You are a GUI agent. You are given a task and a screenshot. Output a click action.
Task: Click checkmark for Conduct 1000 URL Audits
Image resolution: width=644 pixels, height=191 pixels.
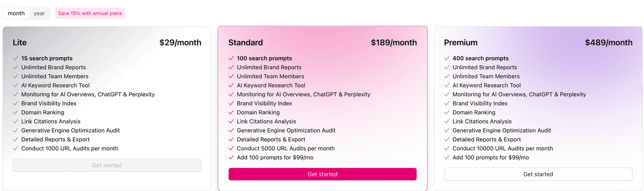pos(16,149)
